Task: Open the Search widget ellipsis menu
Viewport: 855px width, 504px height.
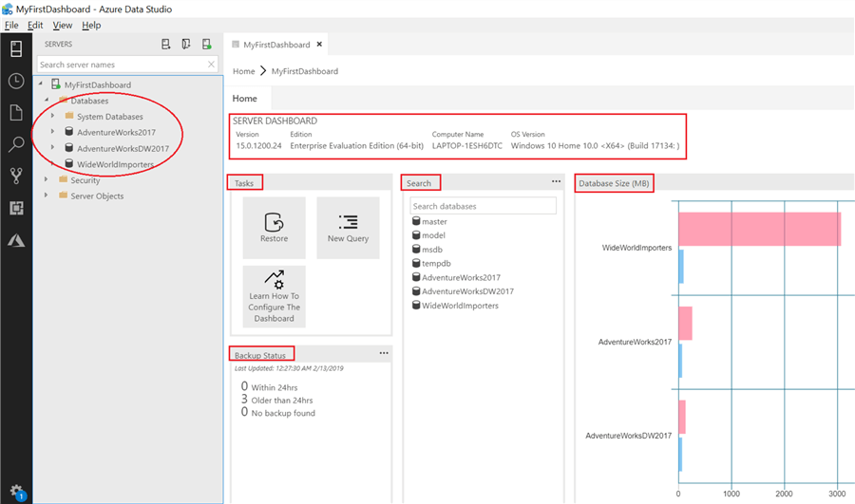Action: (556, 181)
